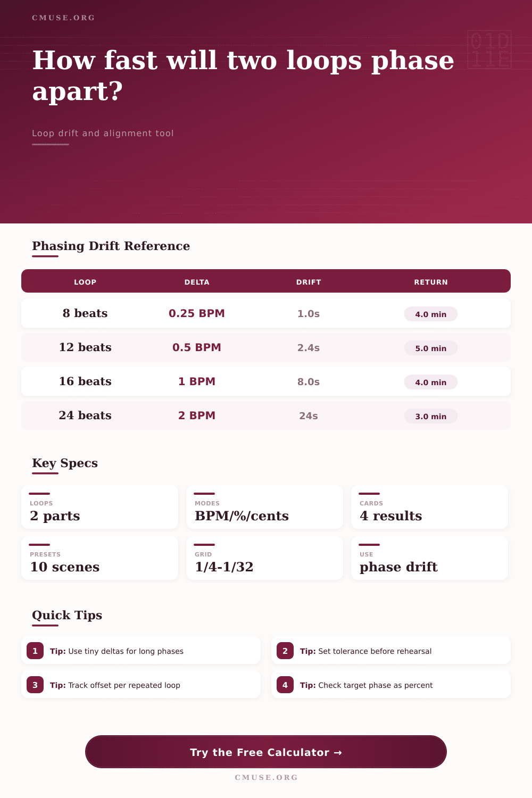Click the 16 beats row label
The image size is (532, 798).
[85, 381]
